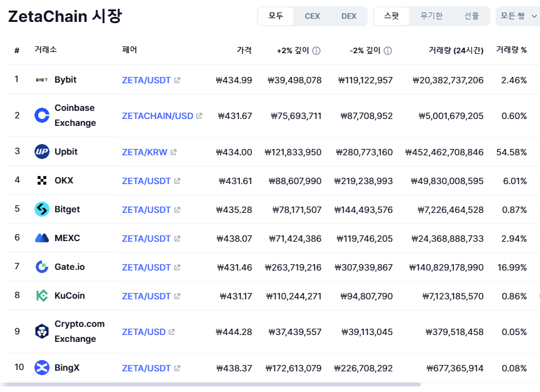Viewport: 540px width, 392px height.
Task: Sort by 거래량 (24시간) column header
Action: pyautogui.click(x=456, y=51)
